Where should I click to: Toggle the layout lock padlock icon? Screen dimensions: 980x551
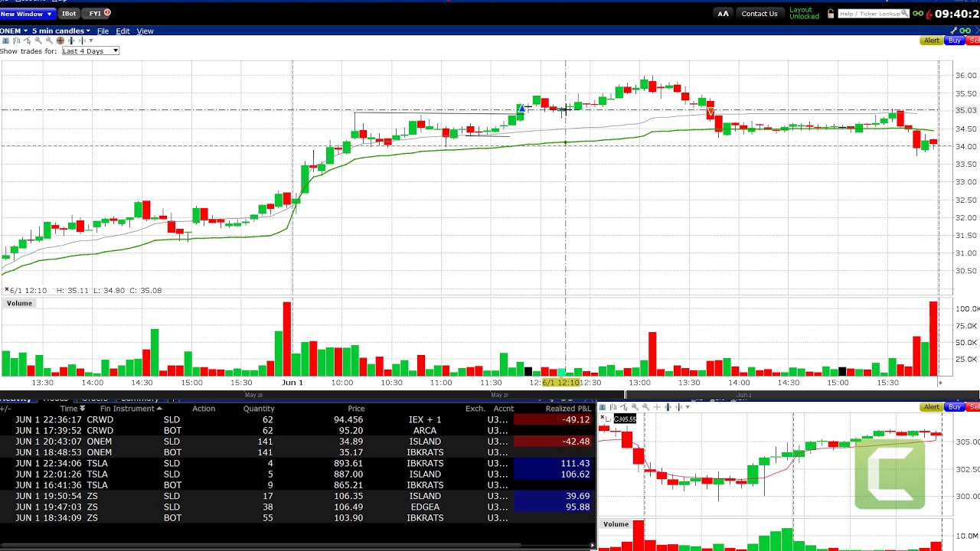point(831,14)
